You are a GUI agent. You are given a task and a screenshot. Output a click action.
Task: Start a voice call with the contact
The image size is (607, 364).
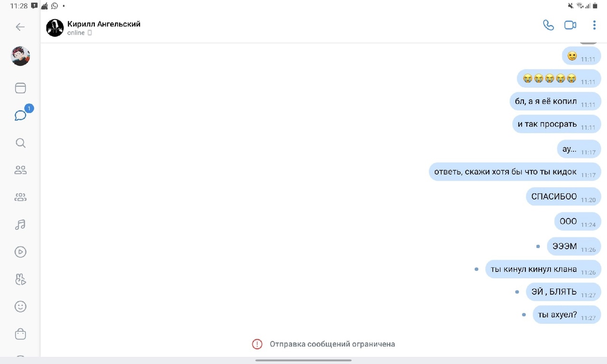coord(548,26)
